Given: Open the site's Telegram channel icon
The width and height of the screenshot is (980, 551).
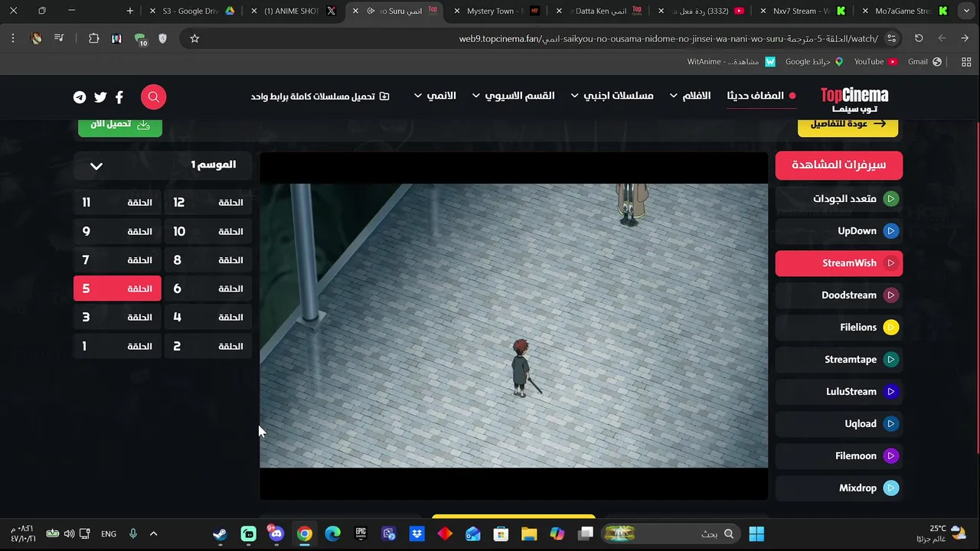Looking at the screenshot, I should click(80, 97).
